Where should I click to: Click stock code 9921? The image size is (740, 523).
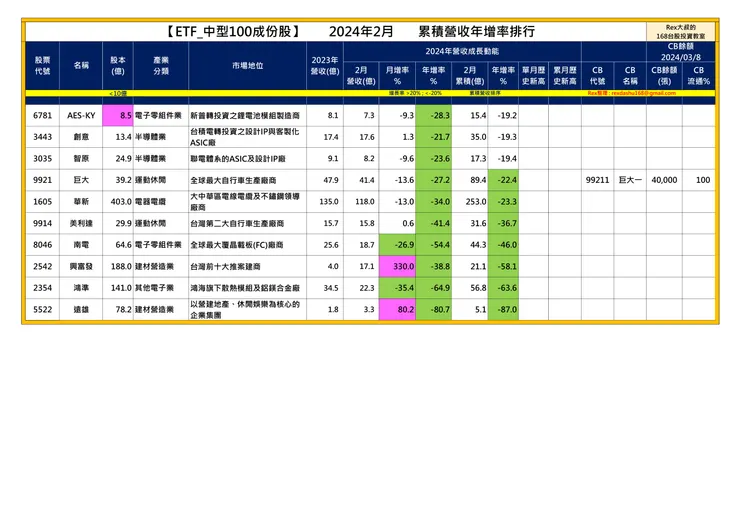(42, 180)
